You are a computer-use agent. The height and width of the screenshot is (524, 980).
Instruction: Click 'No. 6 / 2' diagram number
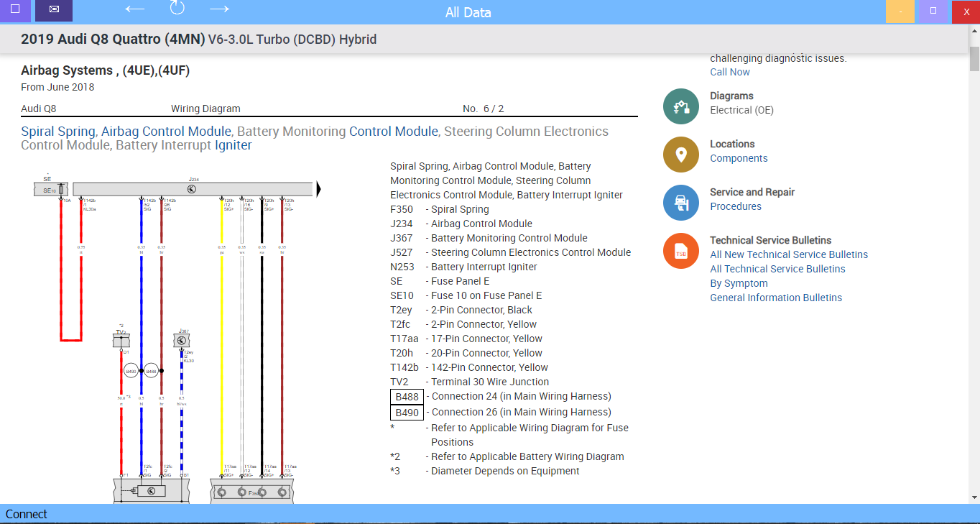coord(483,109)
